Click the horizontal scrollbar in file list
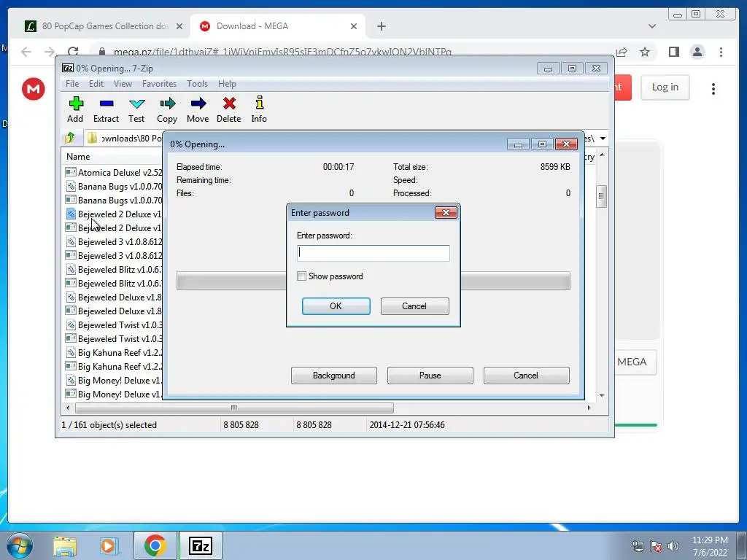 (x=234, y=408)
